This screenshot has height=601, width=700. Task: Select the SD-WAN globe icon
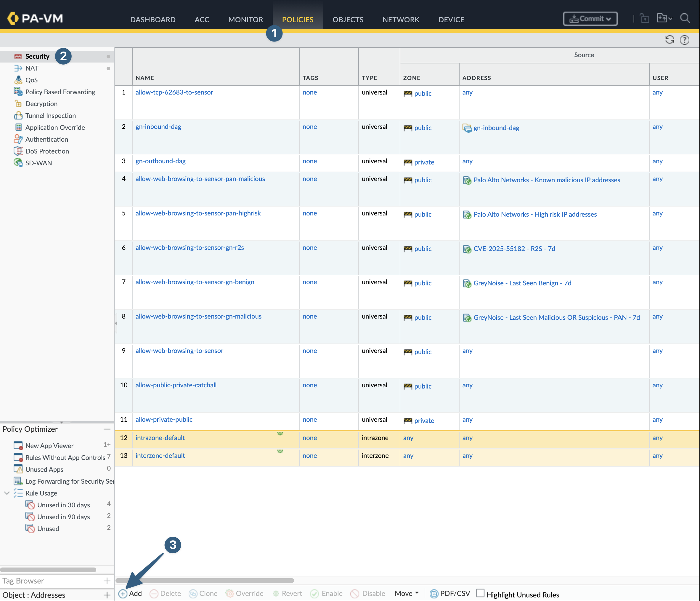click(18, 163)
